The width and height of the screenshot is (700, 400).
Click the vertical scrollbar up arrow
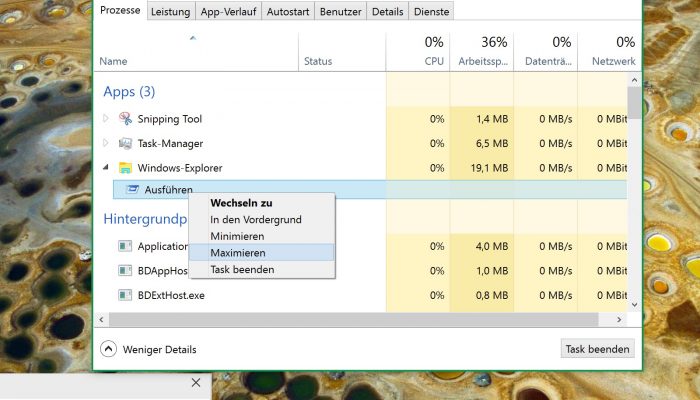pyautogui.click(x=634, y=80)
